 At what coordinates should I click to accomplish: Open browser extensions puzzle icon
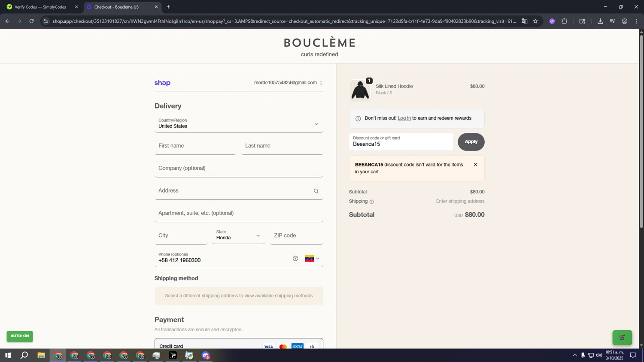tap(564, 21)
